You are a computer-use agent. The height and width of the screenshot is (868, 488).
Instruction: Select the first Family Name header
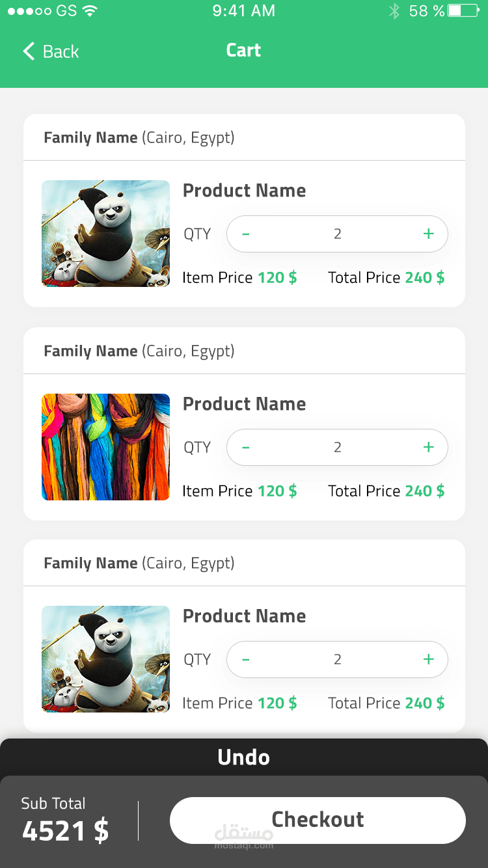click(x=139, y=138)
